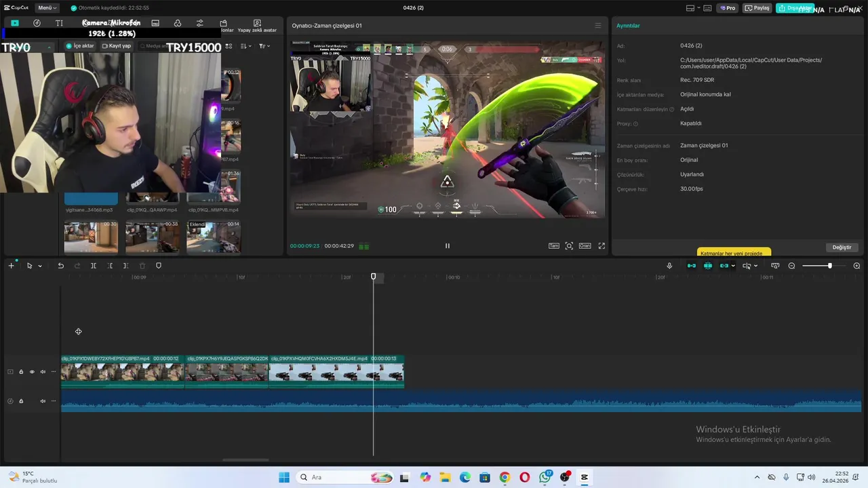Click the focus frame icon in the player
868x488 pixels.
coord(569,246)
